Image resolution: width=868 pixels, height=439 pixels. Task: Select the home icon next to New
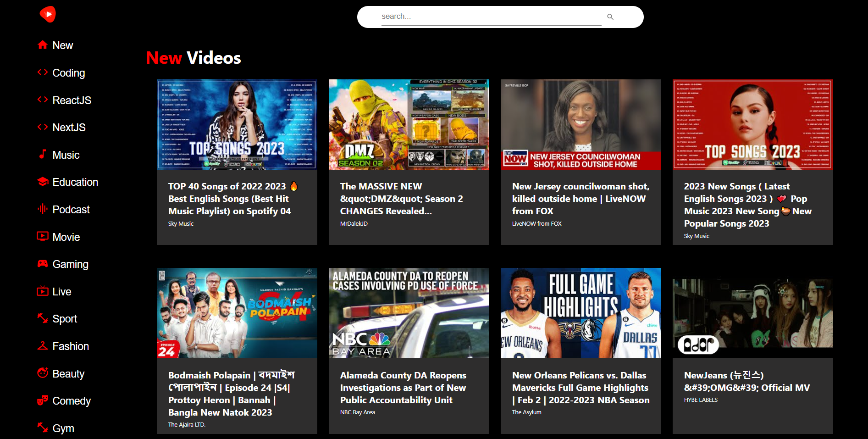point(43,45)
